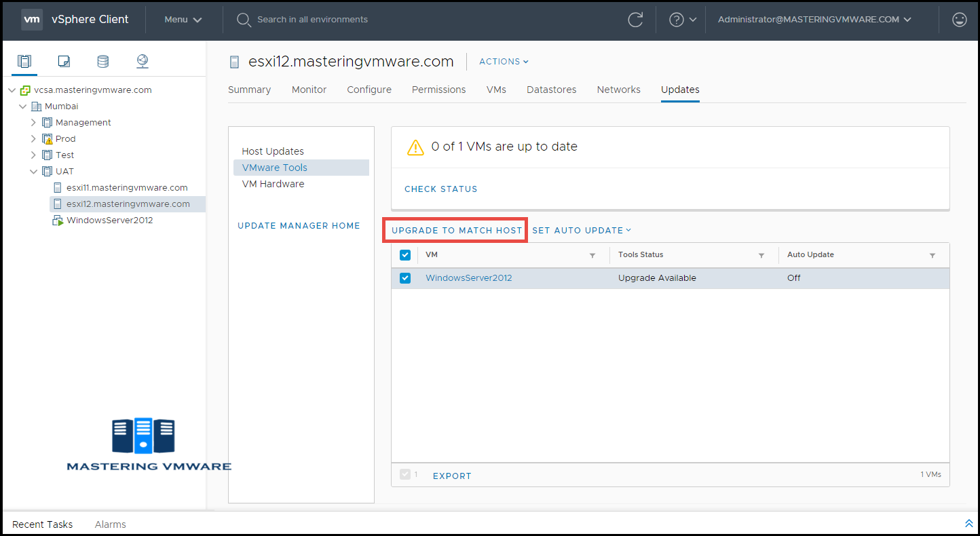Open the ACTIONS dropdown
The image size is (980, 536).
504,62
